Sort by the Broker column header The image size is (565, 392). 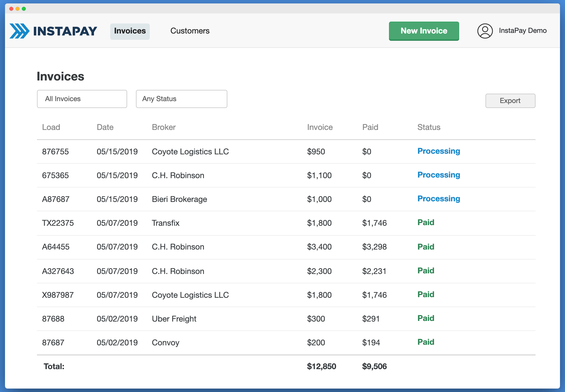tap(164, 127)
